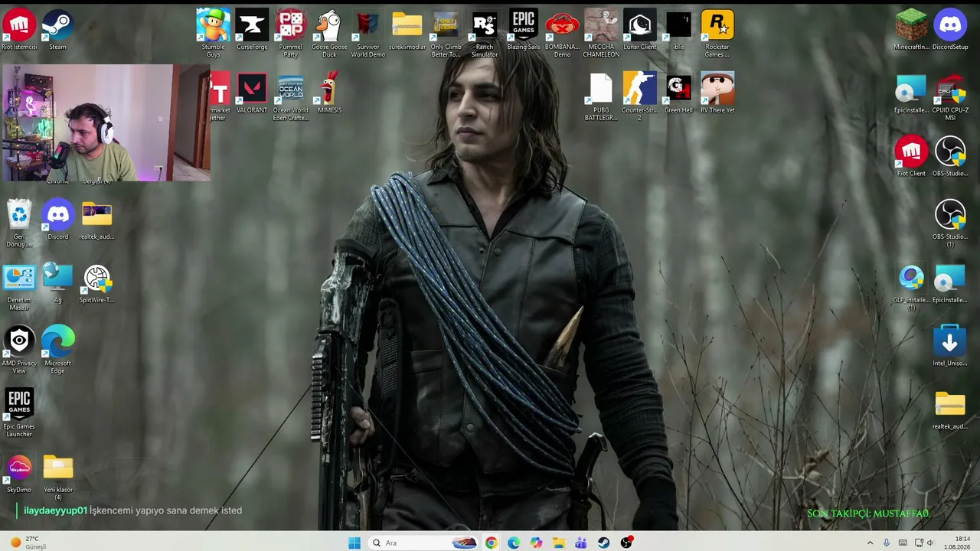
Task: Open the sureklimodlar folder
Action: [407, 29]
